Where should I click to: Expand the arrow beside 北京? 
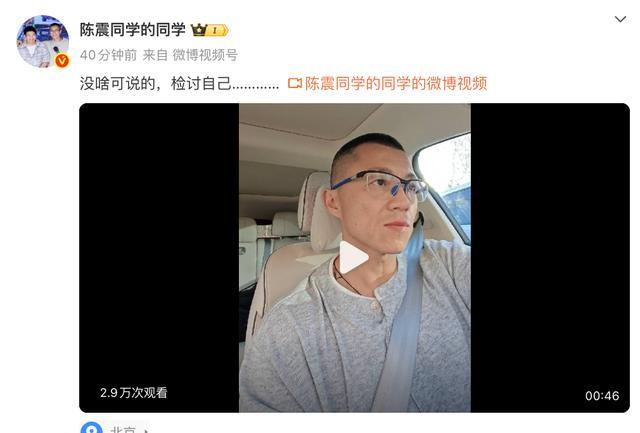click(x=146, y=430)
